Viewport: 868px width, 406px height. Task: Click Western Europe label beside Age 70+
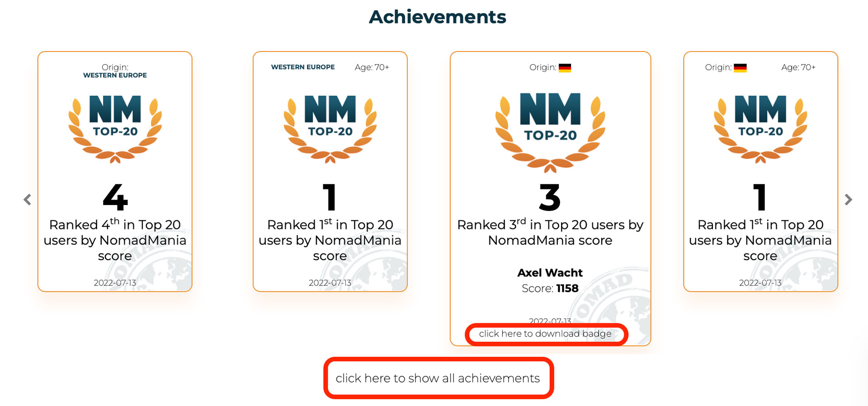pos(303,67)
